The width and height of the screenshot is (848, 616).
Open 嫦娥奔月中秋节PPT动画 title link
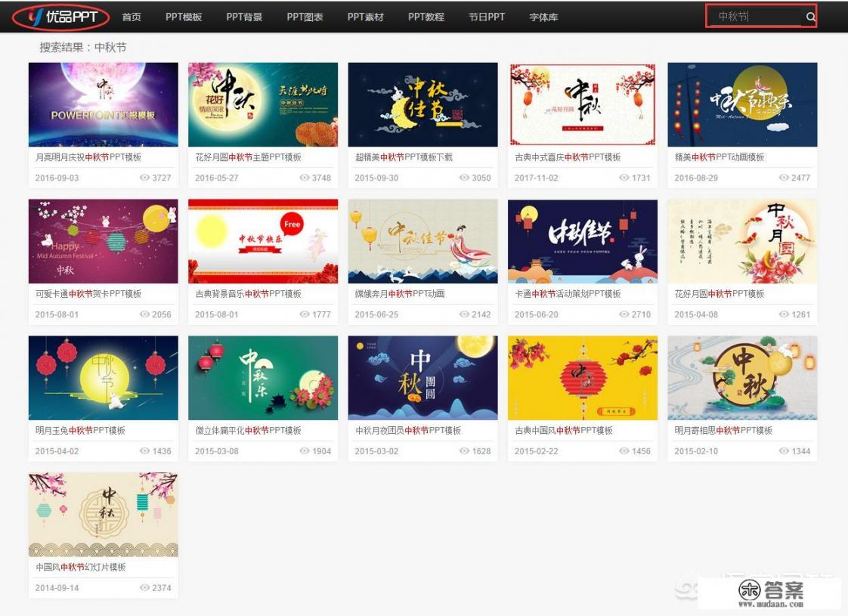400,294
